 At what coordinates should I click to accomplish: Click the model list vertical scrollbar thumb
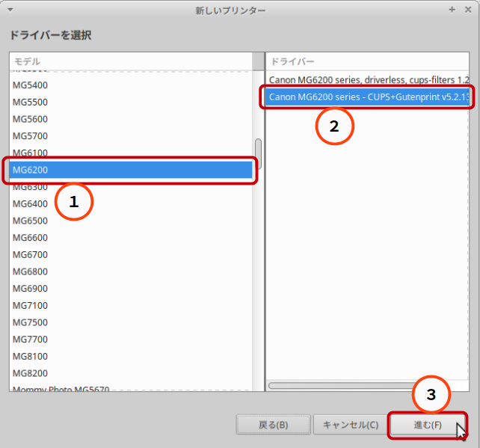tap(259, 154)
